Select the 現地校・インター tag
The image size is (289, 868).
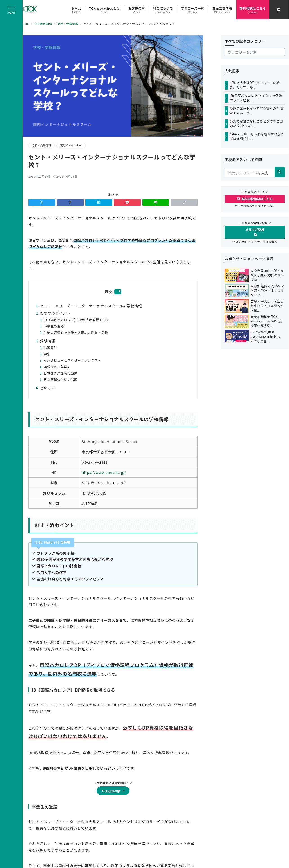pos(71,146)
